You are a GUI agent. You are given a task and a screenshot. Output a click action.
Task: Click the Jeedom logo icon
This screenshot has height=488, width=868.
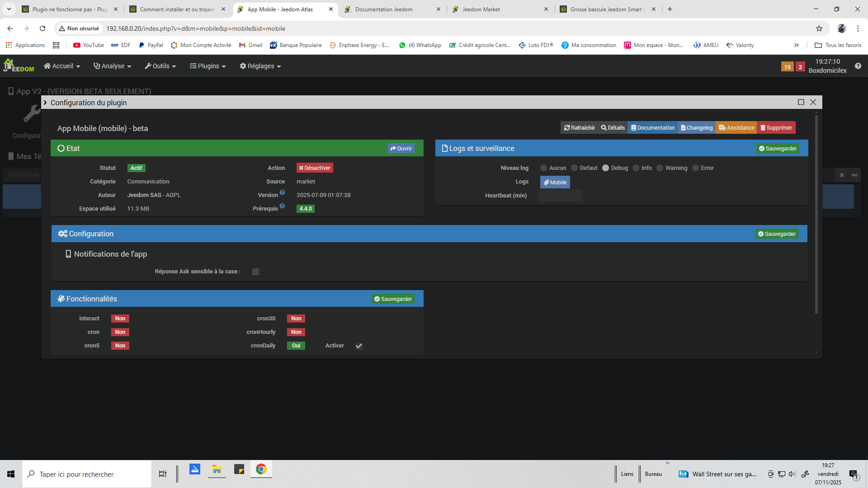pos(18,66)
